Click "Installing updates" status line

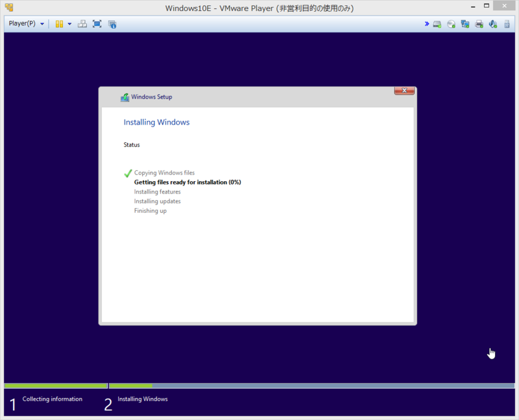pos(157,201)
